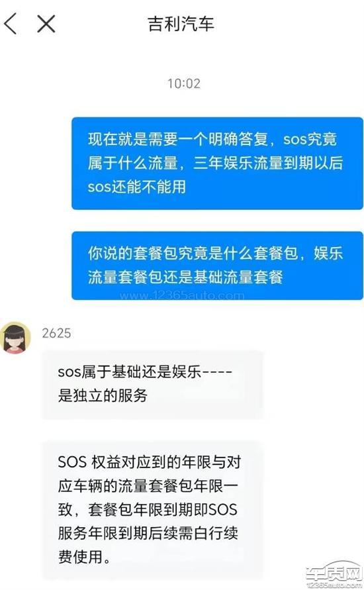This screenshot has width=364, height=590.
Task: Tap the line 流量套餐包还是基础流量套餐
Action: (185, 277)
